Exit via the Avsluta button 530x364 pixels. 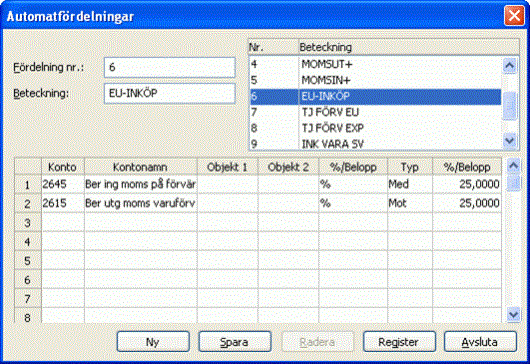coord(480,342)
